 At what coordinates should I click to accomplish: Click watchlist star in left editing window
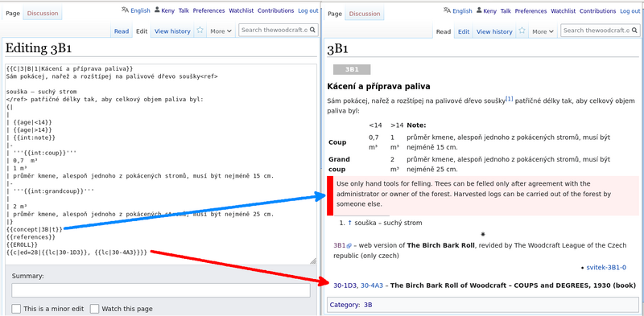point(200,31)
